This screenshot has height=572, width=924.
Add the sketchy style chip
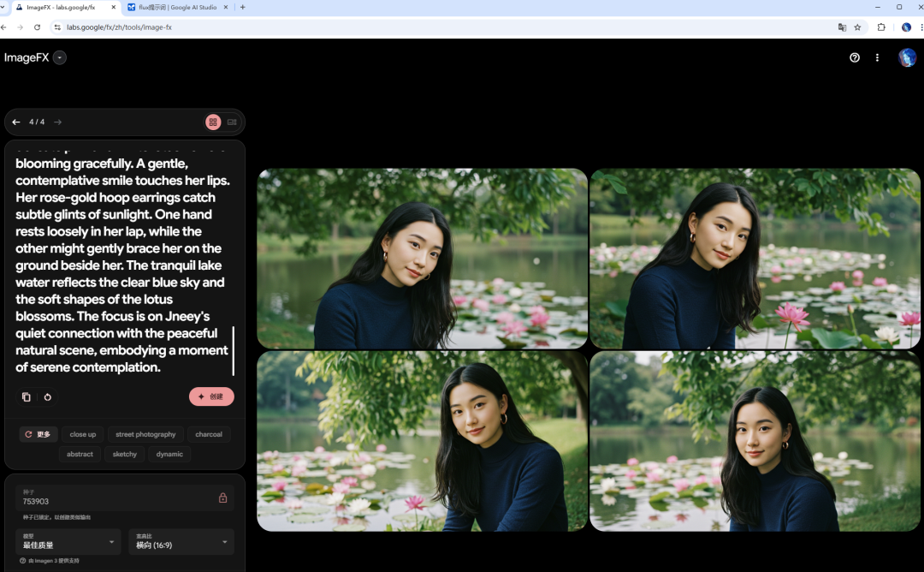pos(124,454)
